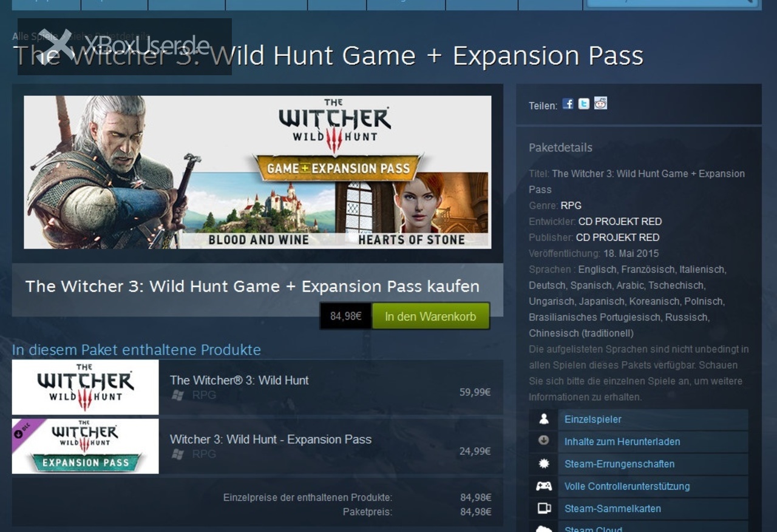Click the Steam-Errungenschaften achievements icon

(544, 463)
